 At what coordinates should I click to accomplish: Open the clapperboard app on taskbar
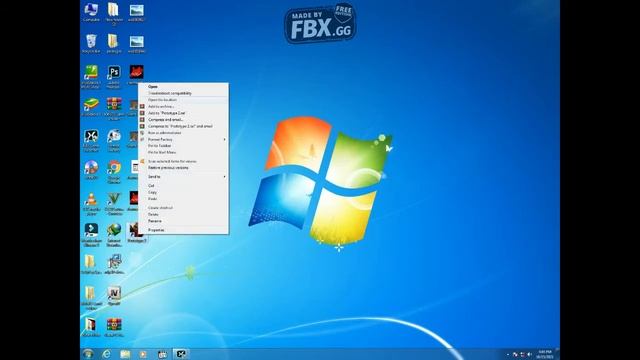tap(162, 354)
